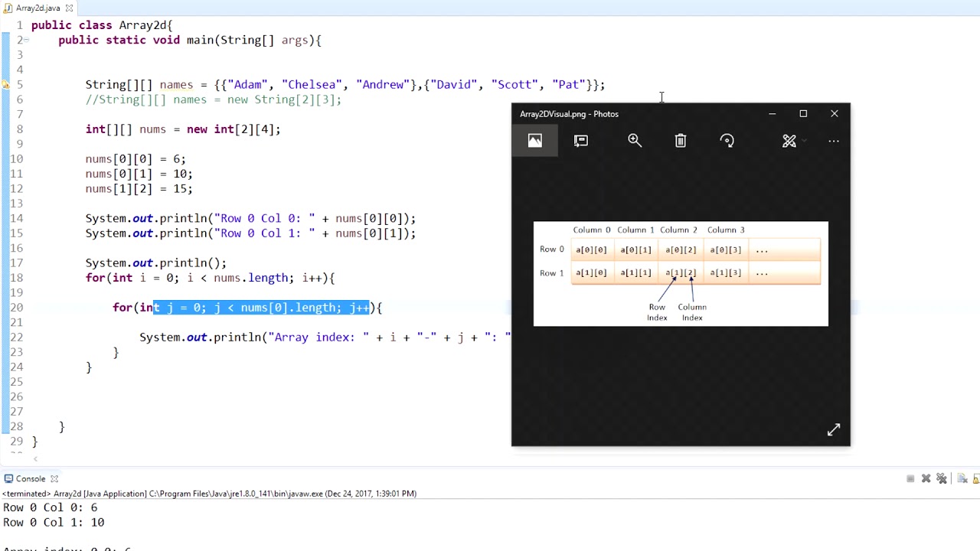Viewport: 980px width, 551px height.
Task: Click the println "Row 0 Col 1" statement
Action: click(x=250, y=233)
